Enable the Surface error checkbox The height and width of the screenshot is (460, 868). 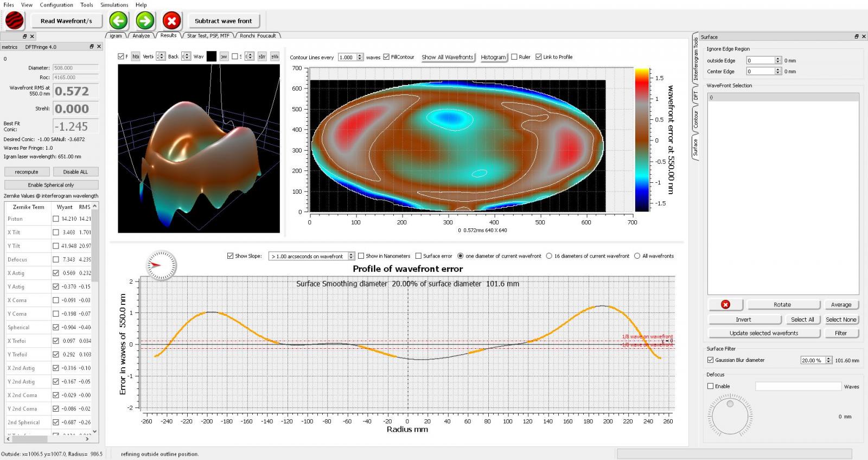[x=418, y=256]
